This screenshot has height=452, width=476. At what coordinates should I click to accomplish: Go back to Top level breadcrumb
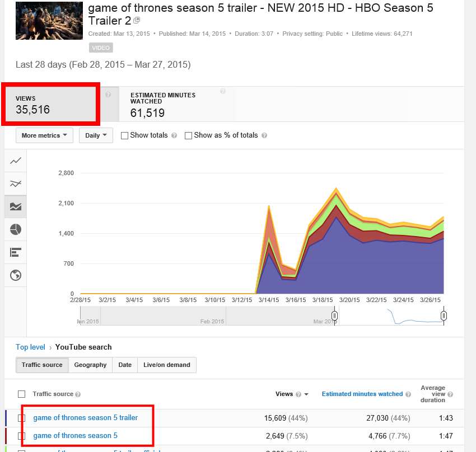tap(30, 347)
